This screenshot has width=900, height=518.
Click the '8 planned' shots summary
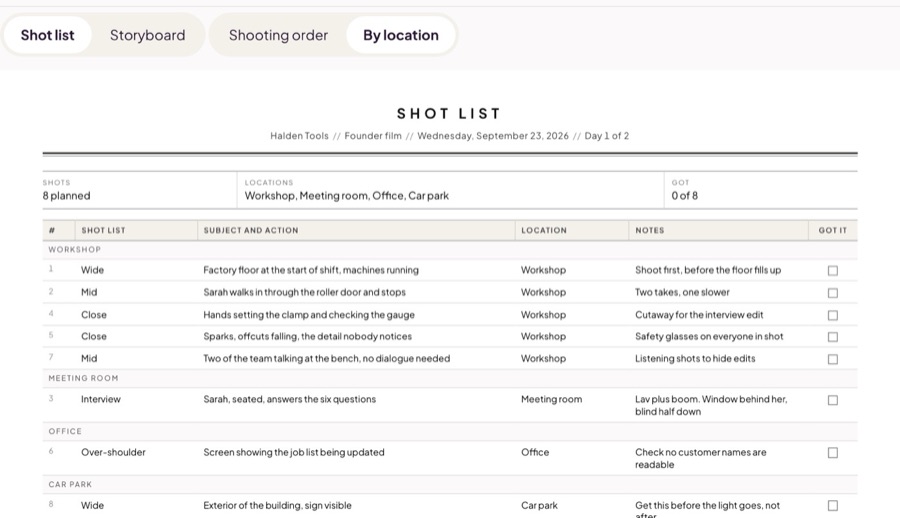click(x=67, y=196)
